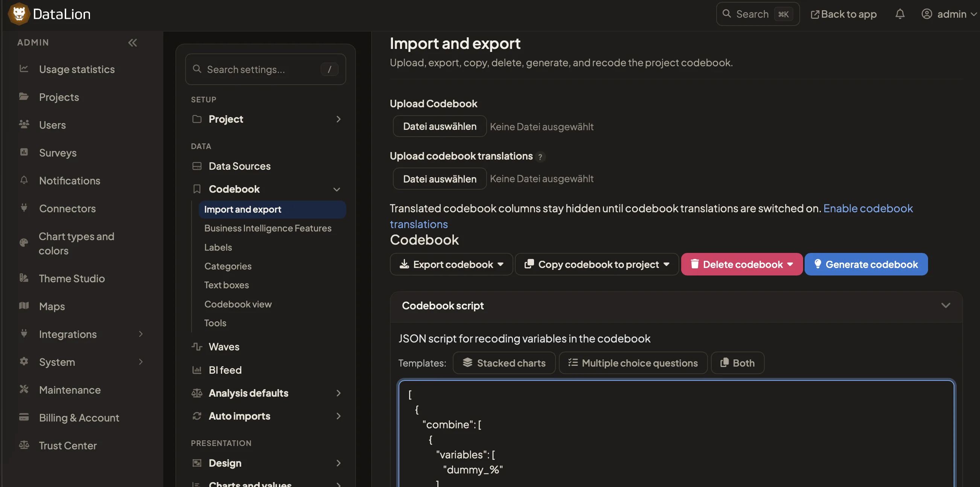Click the BI feed chart icon
This screenshot has height=487, width=980.
coord(197,370)
